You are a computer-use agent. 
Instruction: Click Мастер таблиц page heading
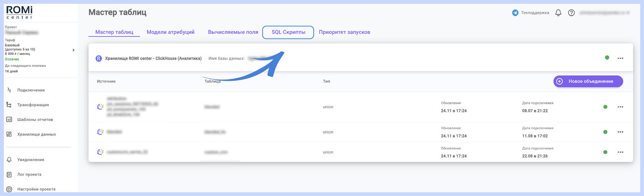point(117,12)
